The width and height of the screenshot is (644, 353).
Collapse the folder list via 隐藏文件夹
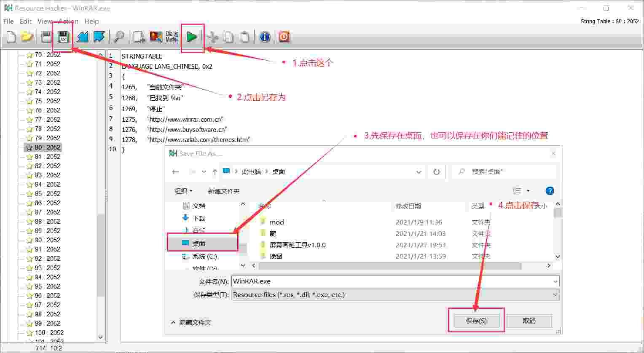coord(191,322)
